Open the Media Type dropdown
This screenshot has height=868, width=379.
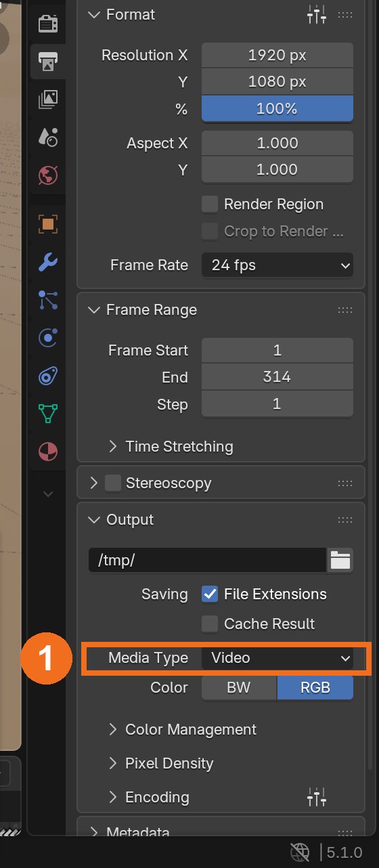coord(277,657)
